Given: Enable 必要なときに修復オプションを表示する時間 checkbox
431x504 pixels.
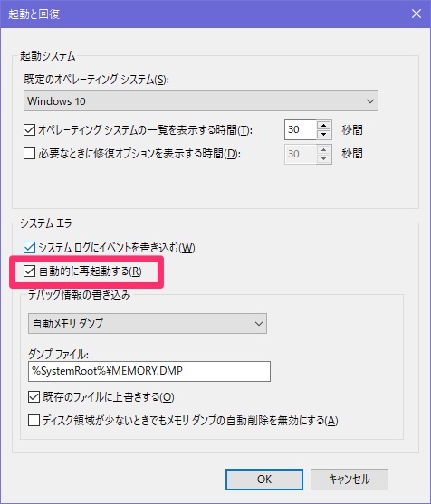Looking at the screenshot, I should pos(29,154).
